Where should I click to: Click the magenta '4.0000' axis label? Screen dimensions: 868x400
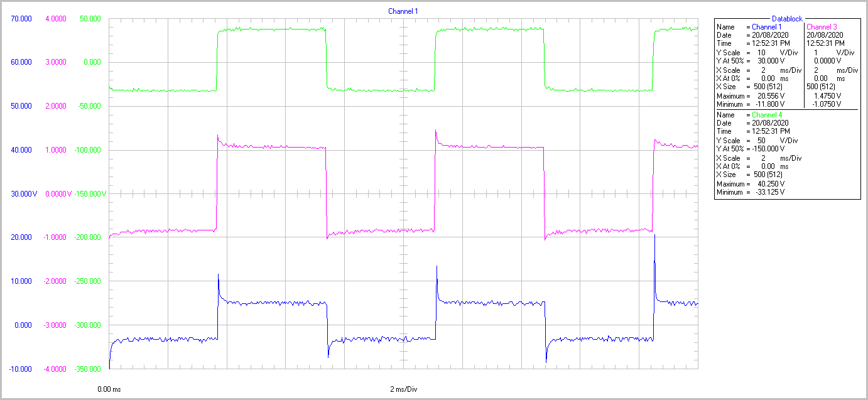pyautogui.click(x=56, y=19)
